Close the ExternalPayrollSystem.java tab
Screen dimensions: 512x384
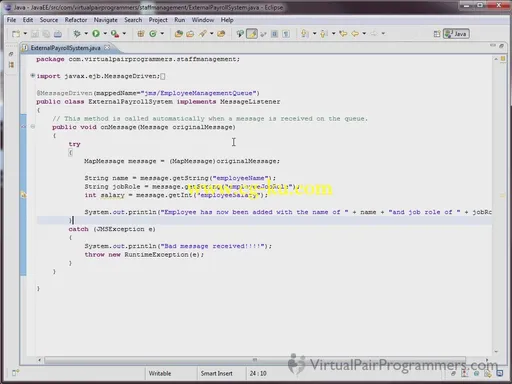point(107,48)
